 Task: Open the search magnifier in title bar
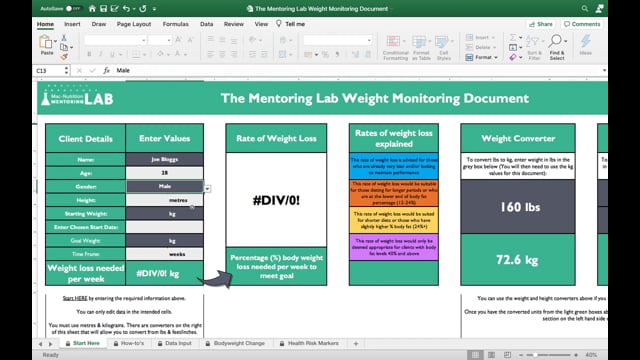584,9
